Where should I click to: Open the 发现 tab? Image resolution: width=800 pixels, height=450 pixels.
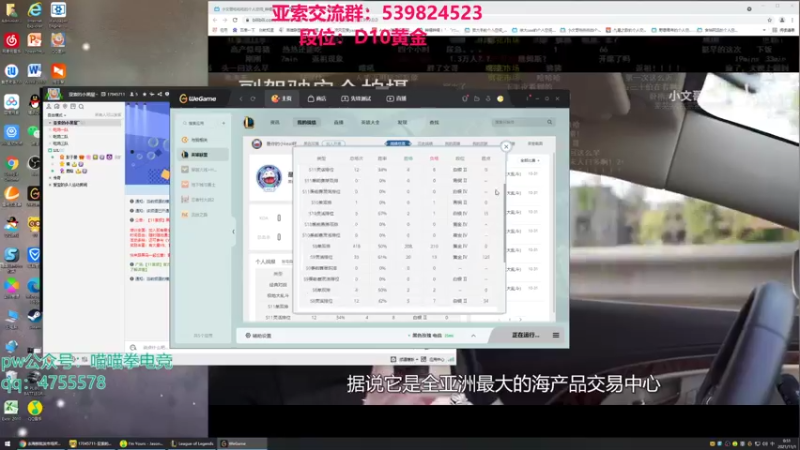402,122
